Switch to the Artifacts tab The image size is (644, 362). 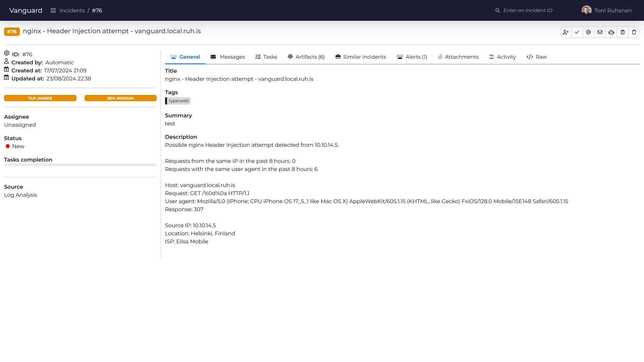306,57
